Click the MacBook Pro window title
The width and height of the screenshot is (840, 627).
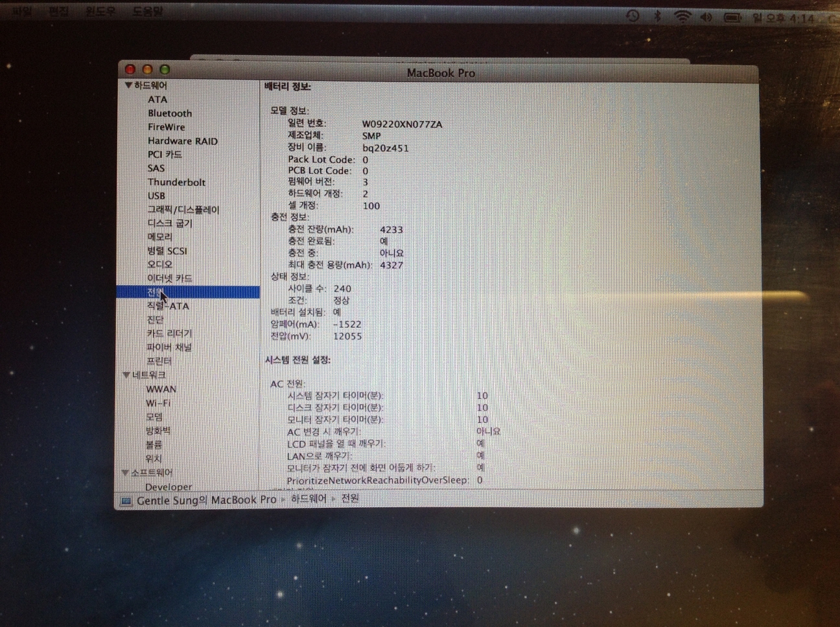pos(441,73)
